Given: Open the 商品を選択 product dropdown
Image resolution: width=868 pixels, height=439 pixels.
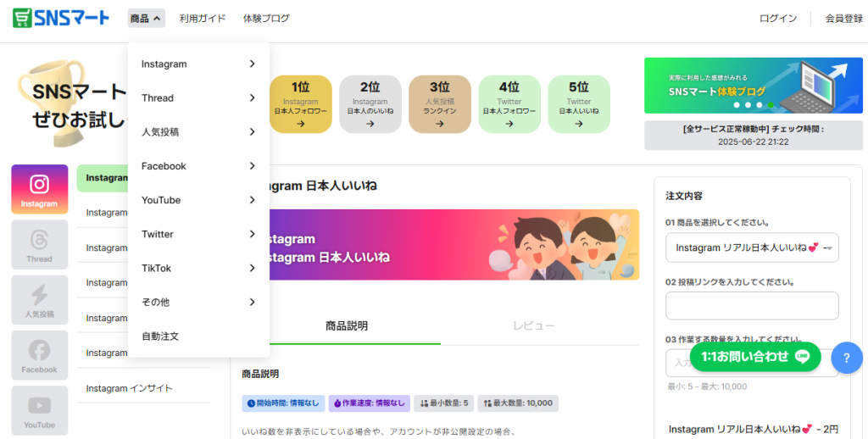Looking at the screenshot, I should point(752,248).
